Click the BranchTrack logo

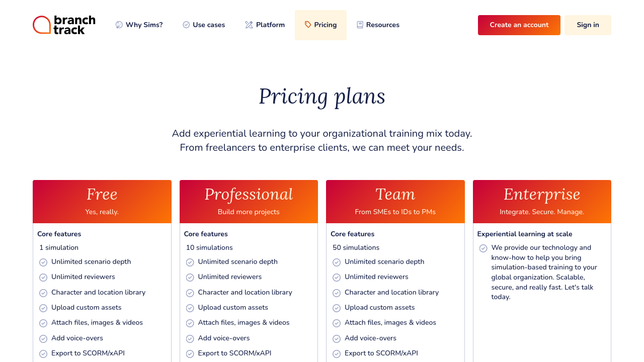pyautogui.click(x=64, y=25)
